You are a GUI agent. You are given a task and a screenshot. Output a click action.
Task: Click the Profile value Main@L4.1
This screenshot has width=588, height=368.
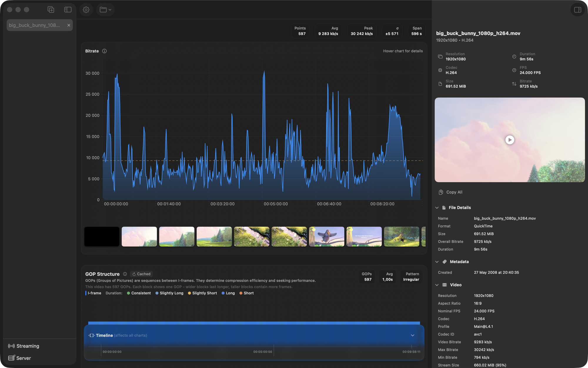[x=483, y=326]
